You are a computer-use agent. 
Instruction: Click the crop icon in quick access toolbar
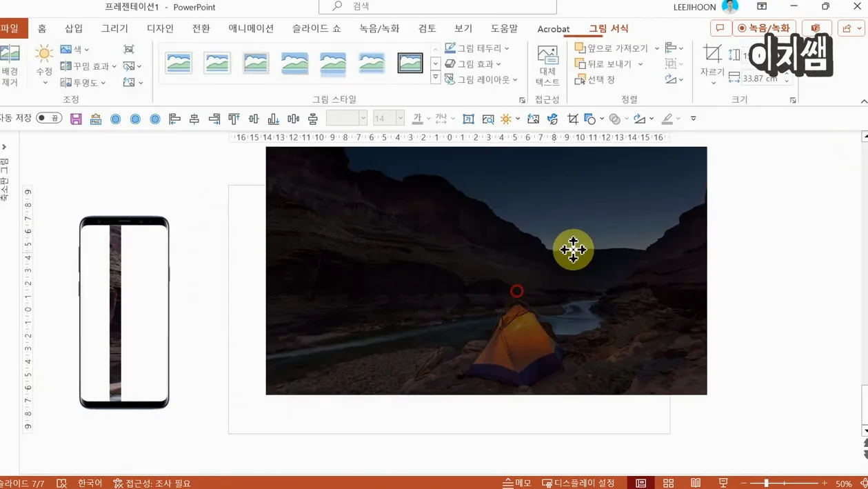point(572,119)
